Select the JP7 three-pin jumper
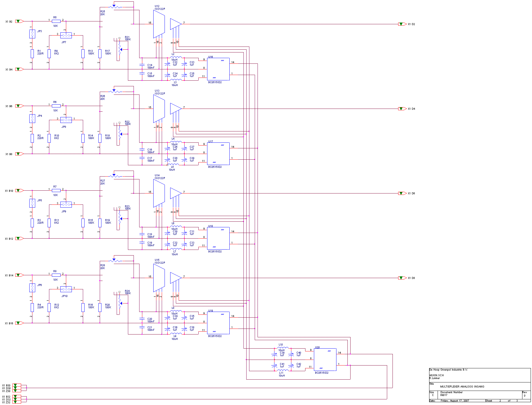The image size is (532, 405). [66, 36]
